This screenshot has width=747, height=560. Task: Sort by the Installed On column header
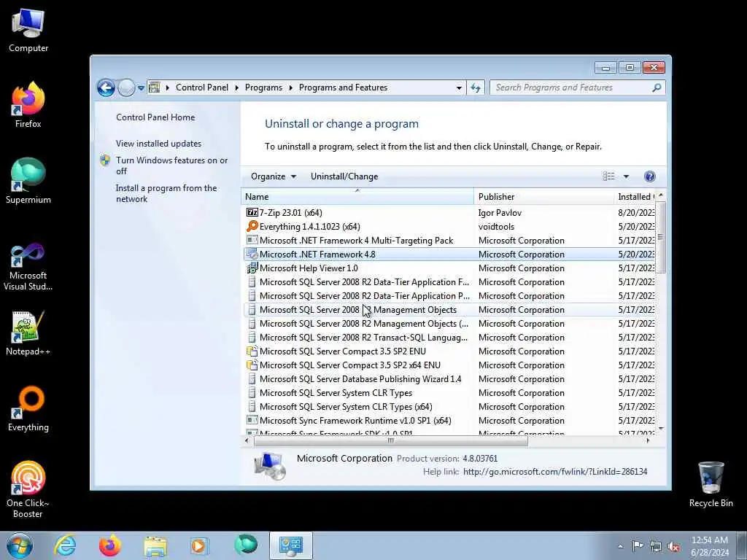pos(635,197)
